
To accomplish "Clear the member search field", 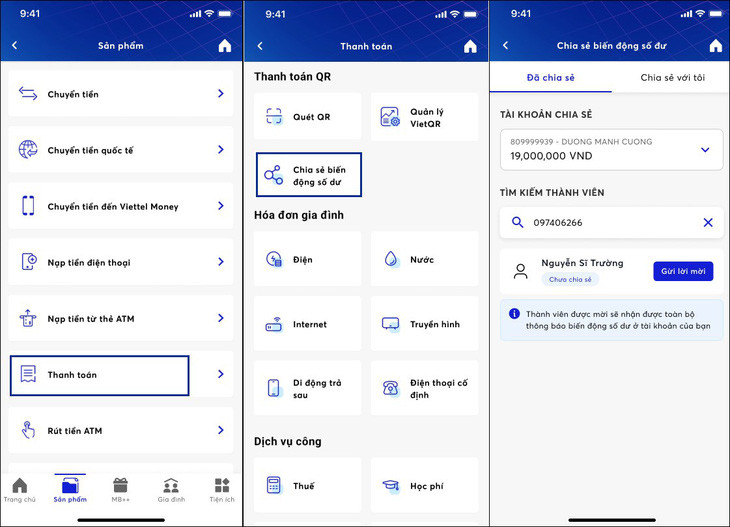I will [708, 223].
